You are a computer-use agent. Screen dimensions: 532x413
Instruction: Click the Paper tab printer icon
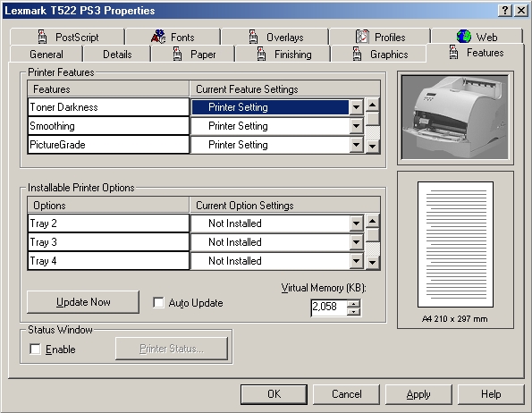[x=177, y=54]
